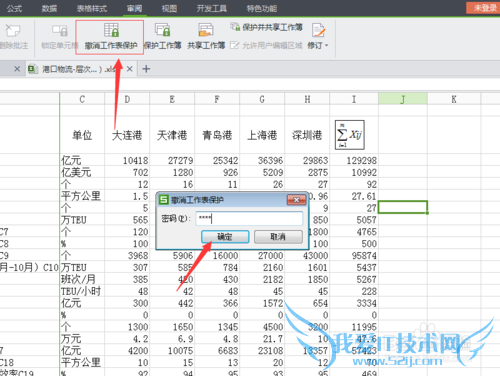This screenshot has width=500, height=376.
Task: Click the WPS icon in dialog title
Action: pyautogui.click(x=163, y=200)
